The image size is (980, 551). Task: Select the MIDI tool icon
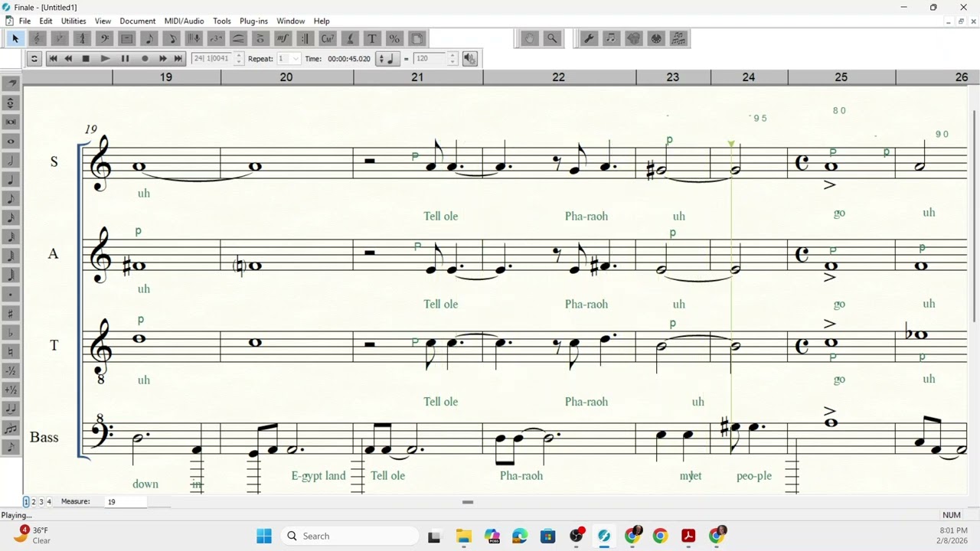point(655,38)
